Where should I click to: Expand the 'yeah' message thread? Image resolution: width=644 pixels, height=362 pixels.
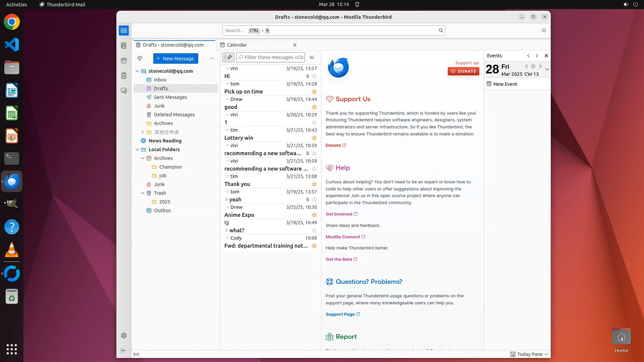[x=226, y=199]
